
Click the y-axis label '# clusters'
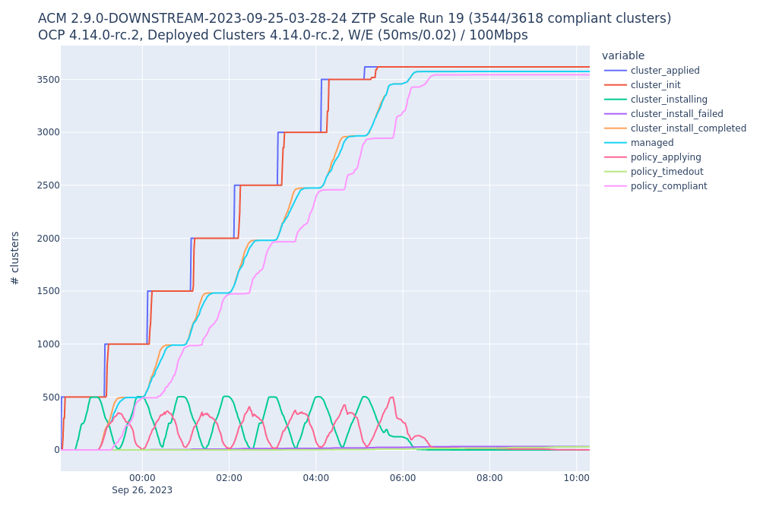[15, 258]
